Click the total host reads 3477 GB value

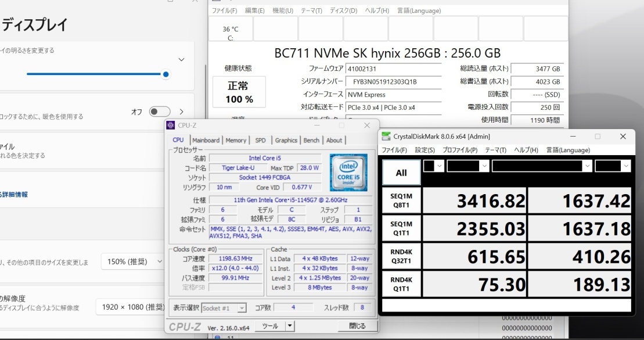coord(537,69)
